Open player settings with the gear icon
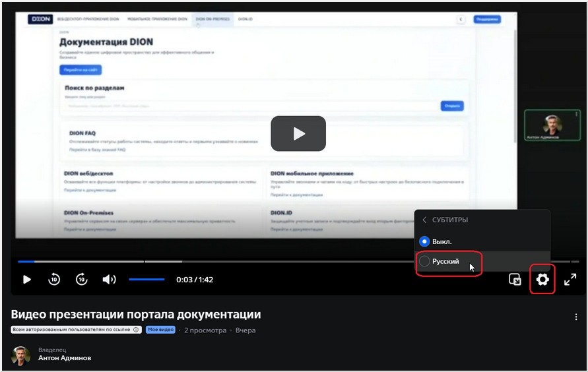The width and height of the screenshot is (588, 372). tap(542, 280)
